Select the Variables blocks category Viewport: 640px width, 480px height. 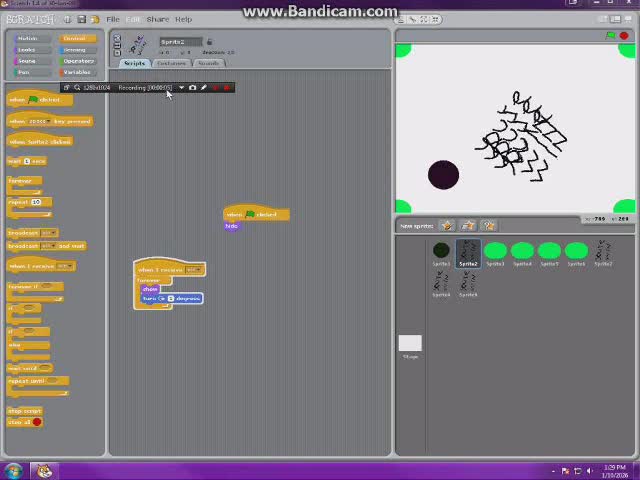78,72
